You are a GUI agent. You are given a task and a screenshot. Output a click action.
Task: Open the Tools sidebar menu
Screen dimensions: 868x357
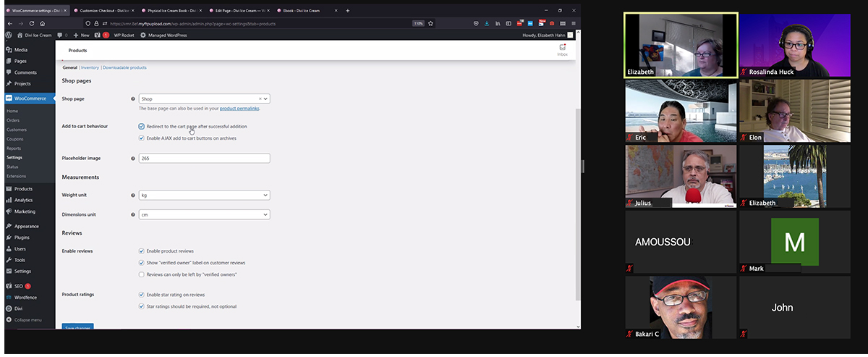20,260
